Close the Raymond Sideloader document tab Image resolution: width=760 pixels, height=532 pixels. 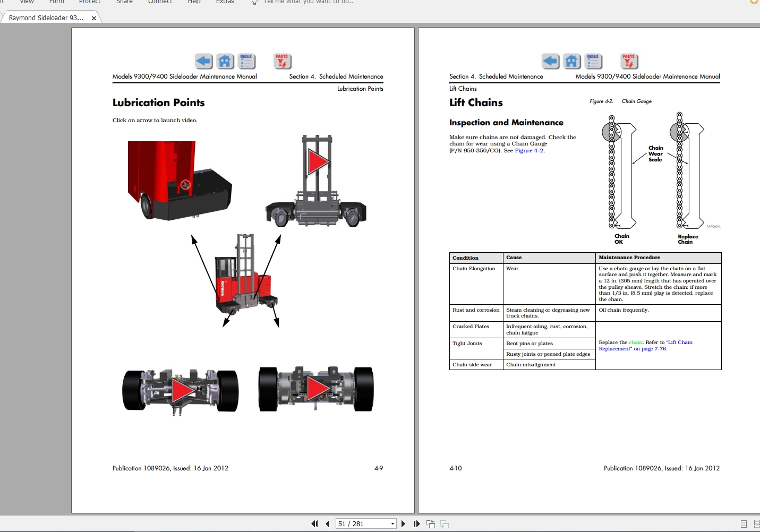(94, 18)
